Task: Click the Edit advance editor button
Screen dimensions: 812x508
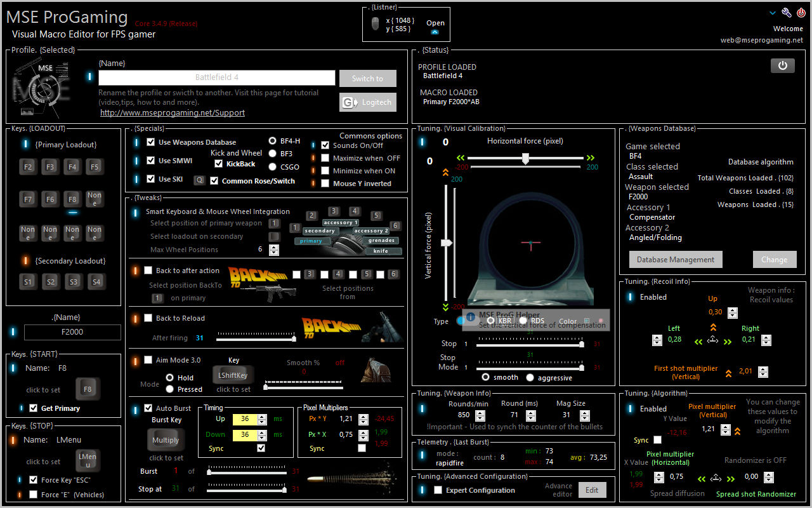Action: point(592,490)
